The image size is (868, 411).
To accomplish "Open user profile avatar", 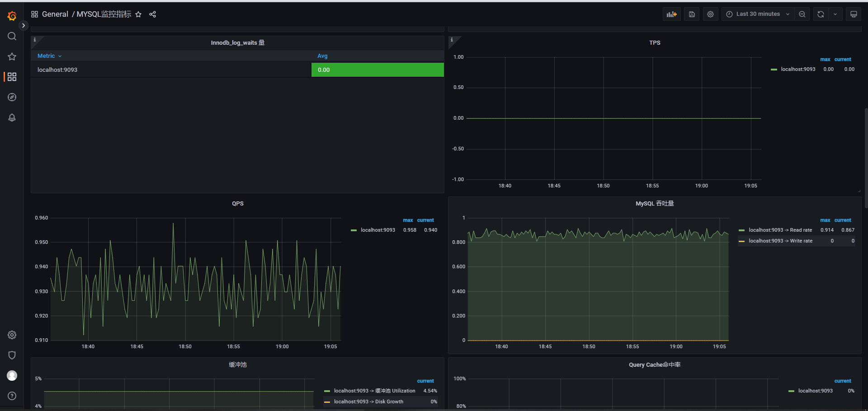I will coord(12,375).
